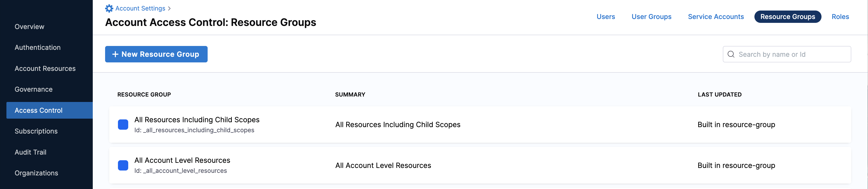The width and height of the screenshot is (868, 189).
Task: Focus the Search by name or Id field
Action: [x=787, y=54]
